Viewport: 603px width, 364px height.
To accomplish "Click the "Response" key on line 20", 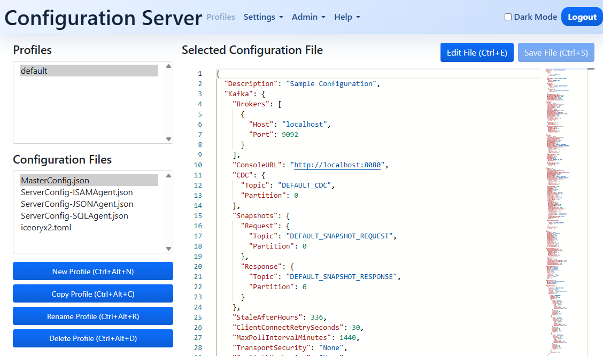I will click(261, 266).
